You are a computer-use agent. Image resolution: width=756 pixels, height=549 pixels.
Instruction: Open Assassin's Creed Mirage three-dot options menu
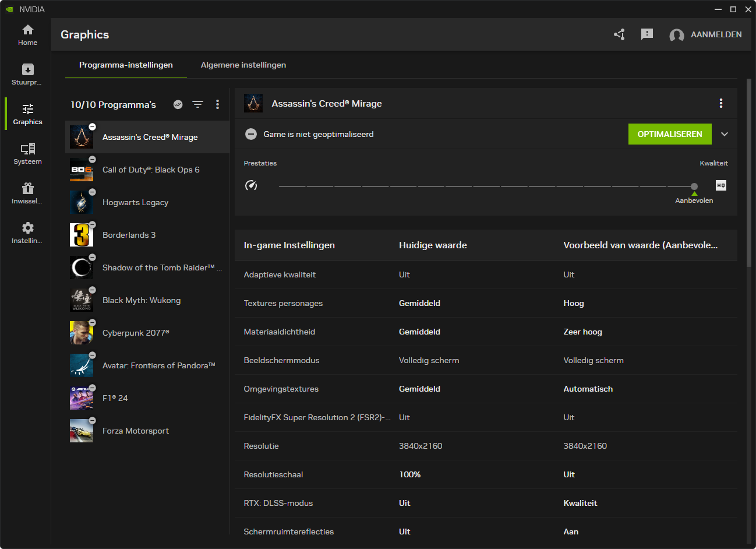click(720, 103)
